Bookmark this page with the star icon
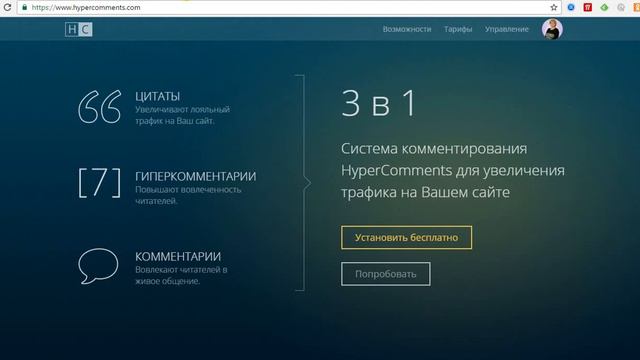Screen dimensions: 640x360 click(x=553, y=7)
